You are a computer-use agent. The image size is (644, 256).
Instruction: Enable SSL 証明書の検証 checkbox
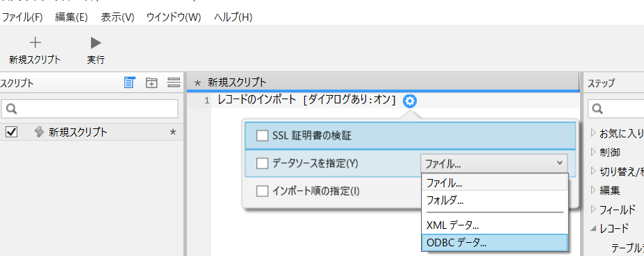pyautogui.click(x=262, y=136)
